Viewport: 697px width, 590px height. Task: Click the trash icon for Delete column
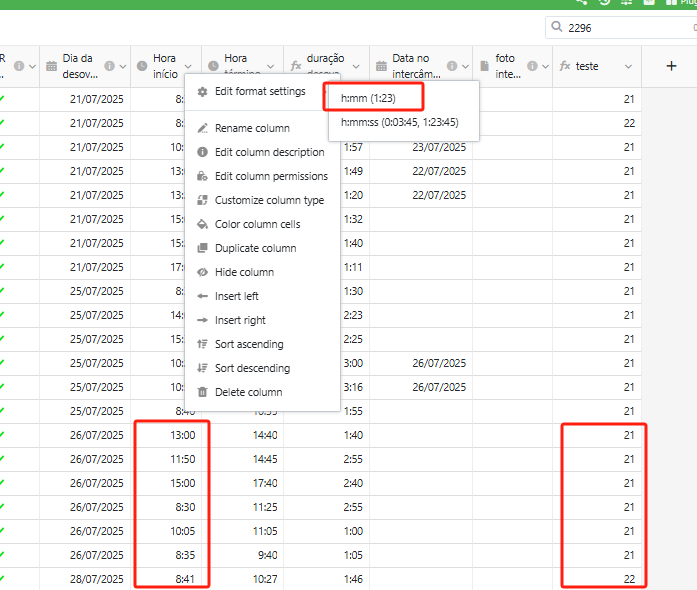(203, 392)
